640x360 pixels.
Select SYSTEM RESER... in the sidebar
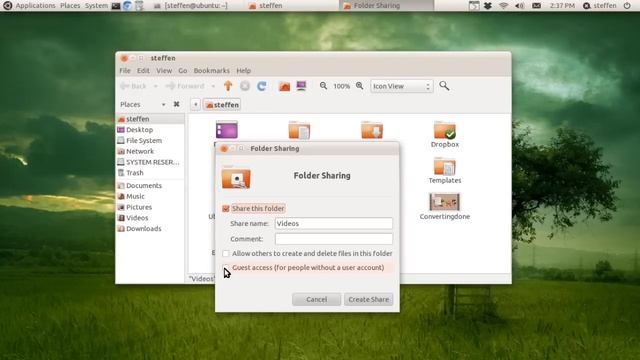pyautogui.click(x=150, y=162)
